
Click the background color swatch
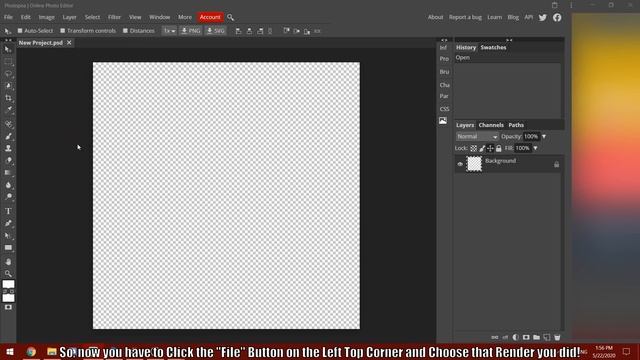[x=8, y=298]
